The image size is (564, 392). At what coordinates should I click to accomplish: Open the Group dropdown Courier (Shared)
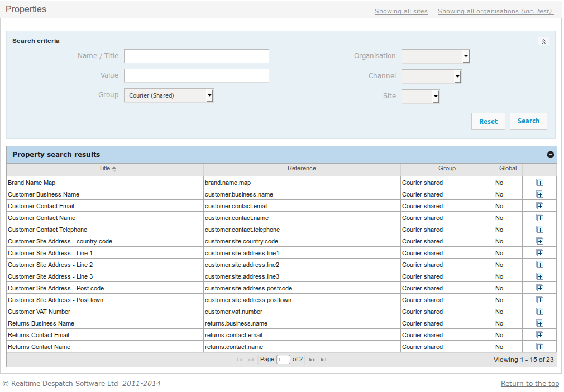pos(169,95)
